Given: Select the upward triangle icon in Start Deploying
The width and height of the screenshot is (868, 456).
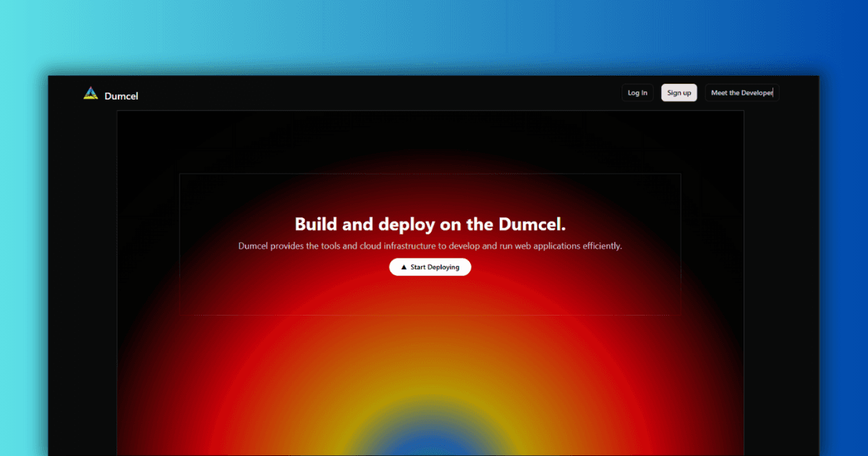Looking at the screenshot, I should (402, 267).
